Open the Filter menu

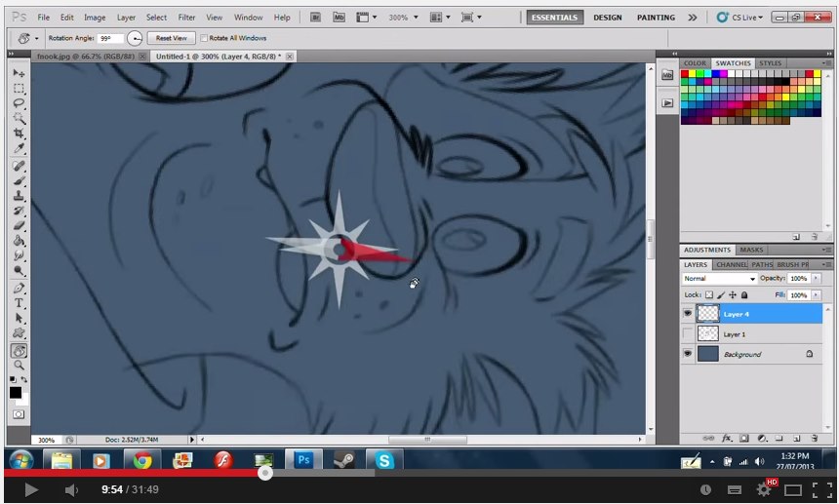tap(186, 18)
